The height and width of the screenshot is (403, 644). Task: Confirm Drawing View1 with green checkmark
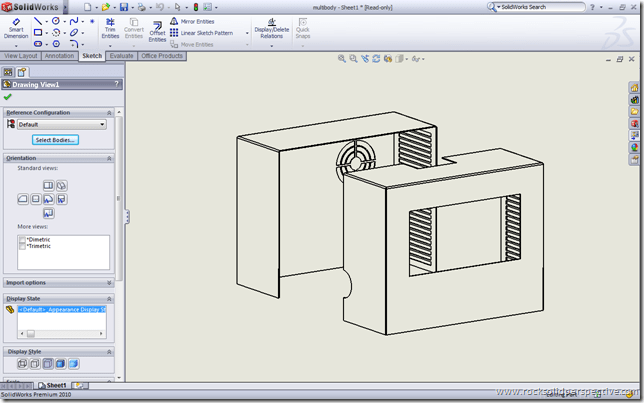click(x=7, y=97)
